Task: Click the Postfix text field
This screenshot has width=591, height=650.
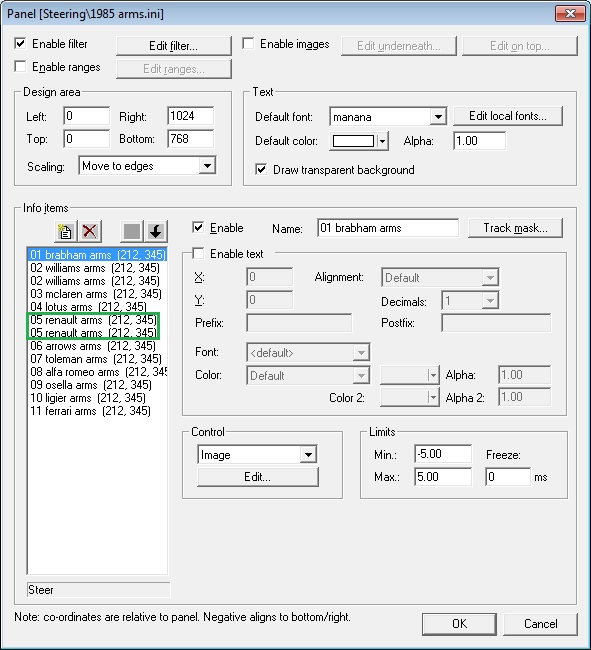Action: tap(496, 323)
